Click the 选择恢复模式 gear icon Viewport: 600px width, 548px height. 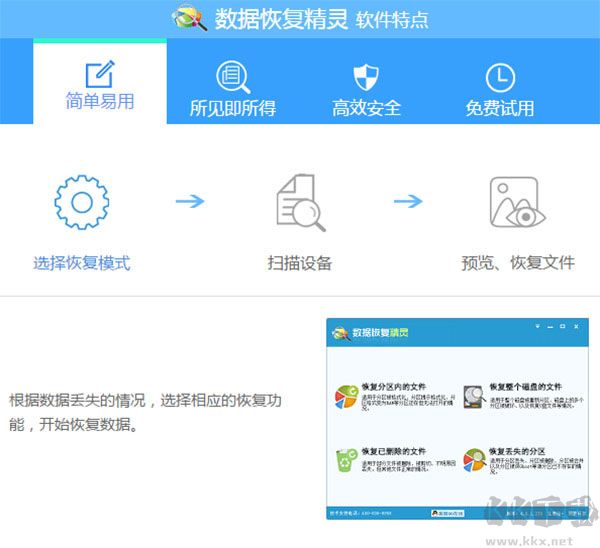(x=82, y=202)
